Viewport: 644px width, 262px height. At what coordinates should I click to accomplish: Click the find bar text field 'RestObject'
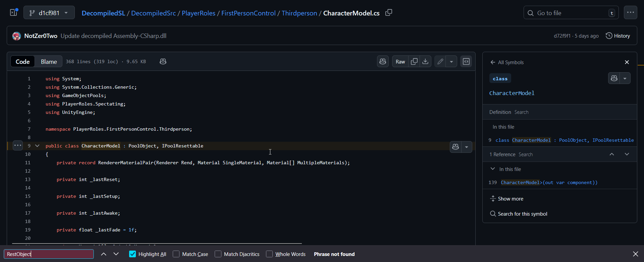tap(49, 254)
